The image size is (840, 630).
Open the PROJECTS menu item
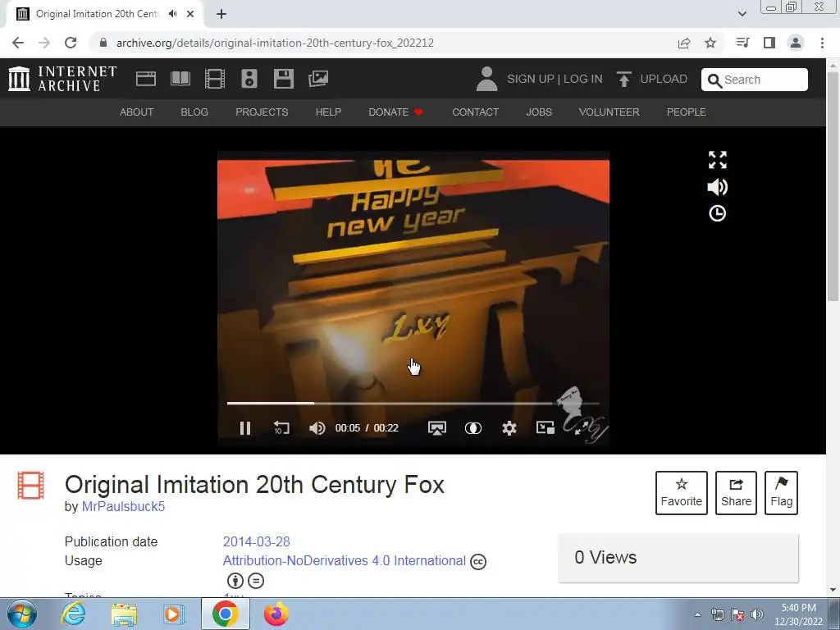pos(262,112)
